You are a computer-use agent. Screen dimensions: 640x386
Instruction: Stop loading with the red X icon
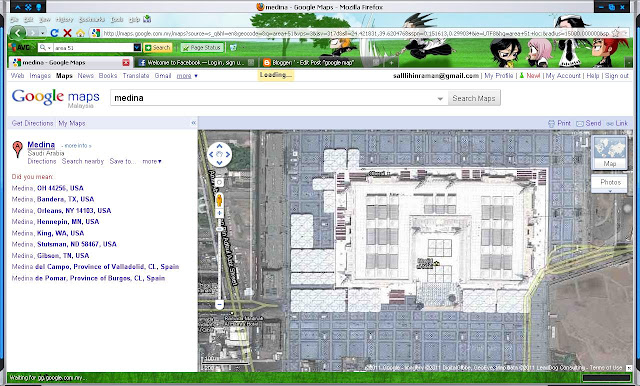tap(68, 33)
